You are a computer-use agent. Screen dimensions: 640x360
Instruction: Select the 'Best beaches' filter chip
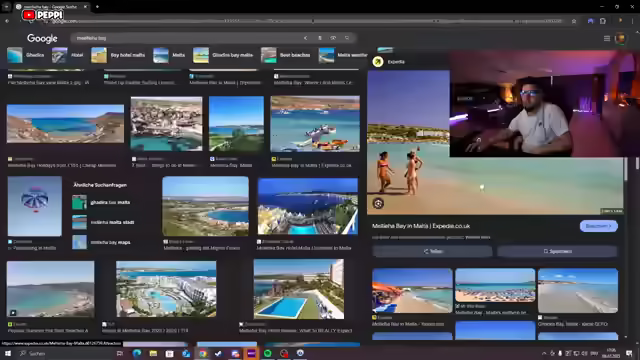(x=286, y=55)
